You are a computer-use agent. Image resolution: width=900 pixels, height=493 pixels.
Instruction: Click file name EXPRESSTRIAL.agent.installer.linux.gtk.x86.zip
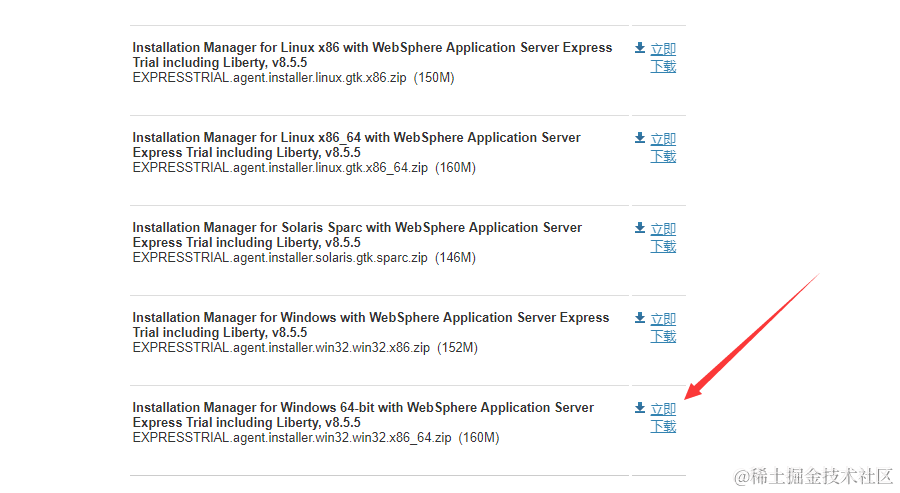[x=270, y=77]
